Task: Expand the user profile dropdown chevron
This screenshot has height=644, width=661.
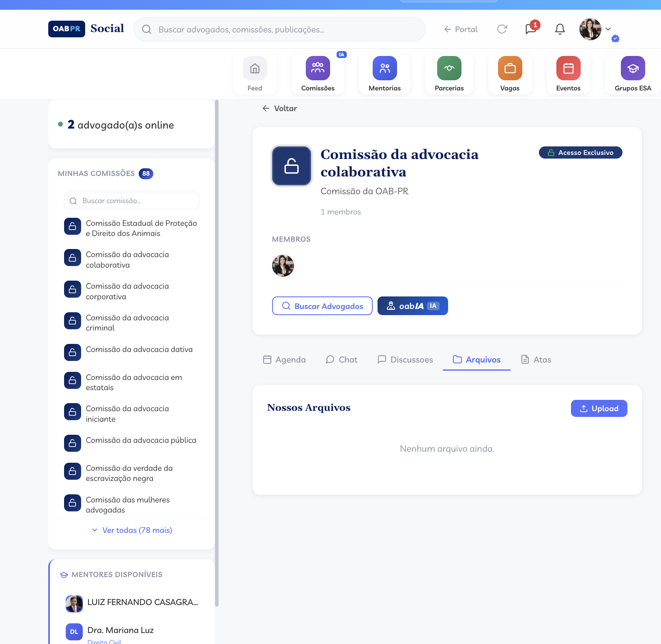Action: click(608, 29)
